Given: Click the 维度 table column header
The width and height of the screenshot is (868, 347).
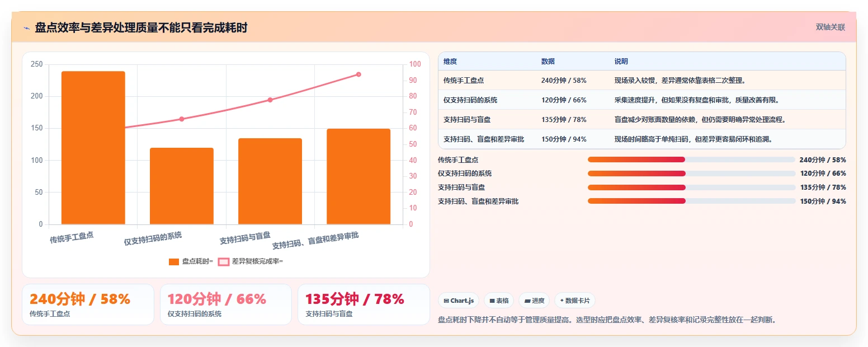Looking at the screenshot, I should tap(450, 62).
